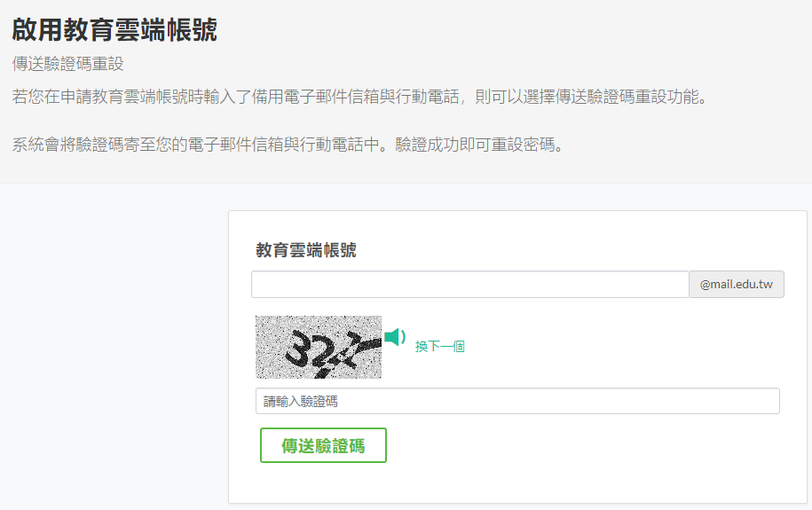This screenshot has height=510, width=812.
Task: Click the 啟用教育雲端帳號 page heading
Action: pyautogui.click(x=114, y=29)
